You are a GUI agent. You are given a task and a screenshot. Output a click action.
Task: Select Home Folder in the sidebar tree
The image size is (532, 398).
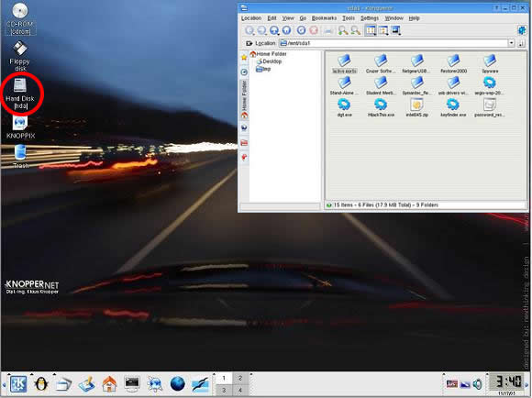tap(269, 53)
